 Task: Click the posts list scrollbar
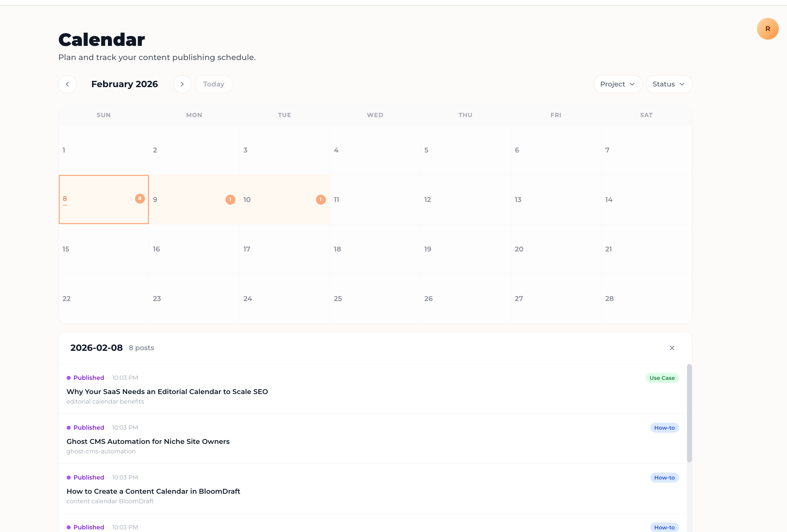[689, 413]
